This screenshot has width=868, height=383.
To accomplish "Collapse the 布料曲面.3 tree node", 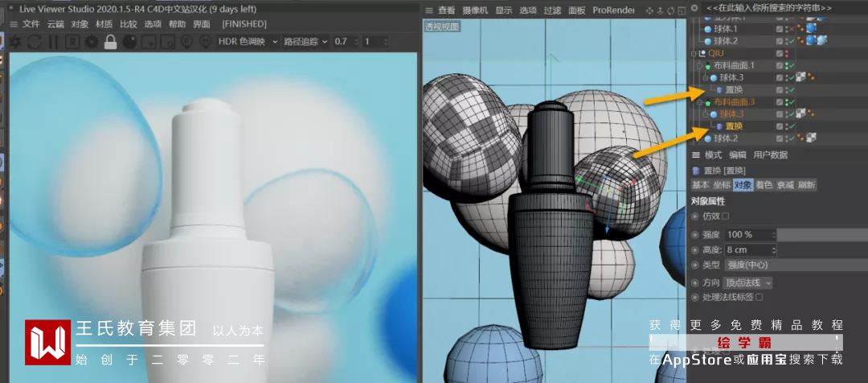I will 699,102.
